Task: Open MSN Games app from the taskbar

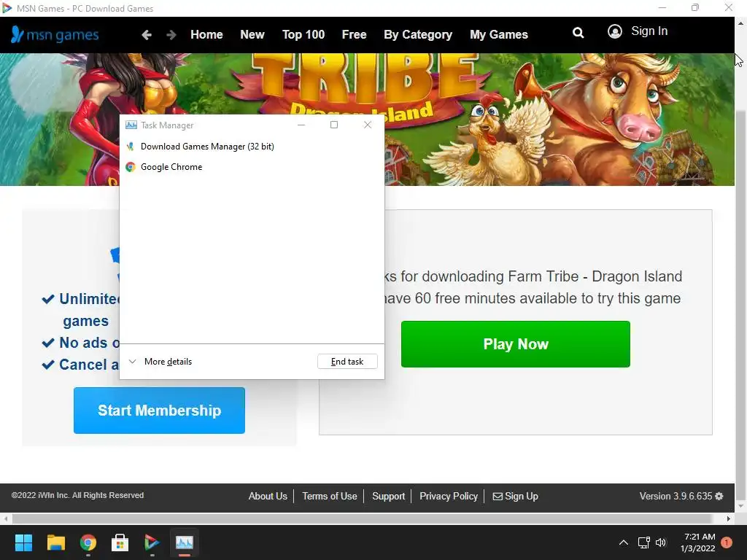Action: coord(152,542)
